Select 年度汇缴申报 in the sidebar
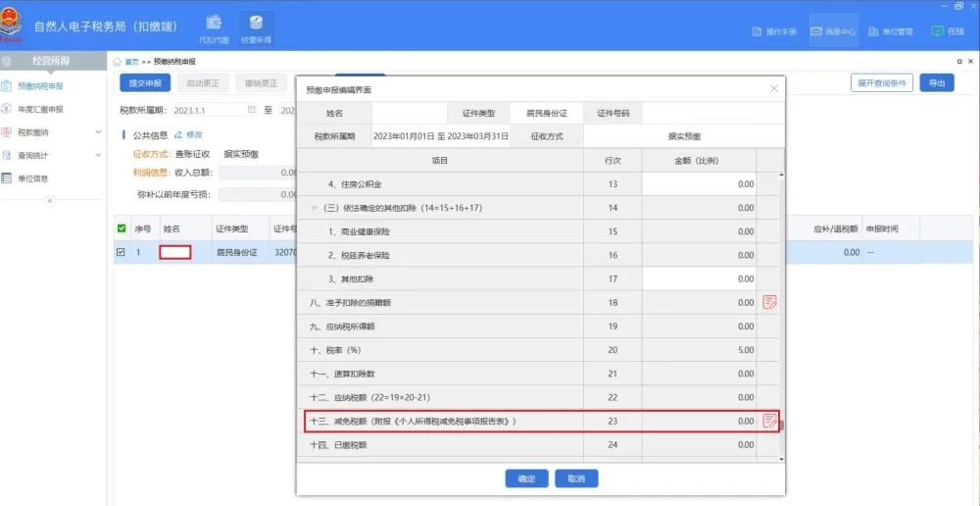 [x=39, y=110]
